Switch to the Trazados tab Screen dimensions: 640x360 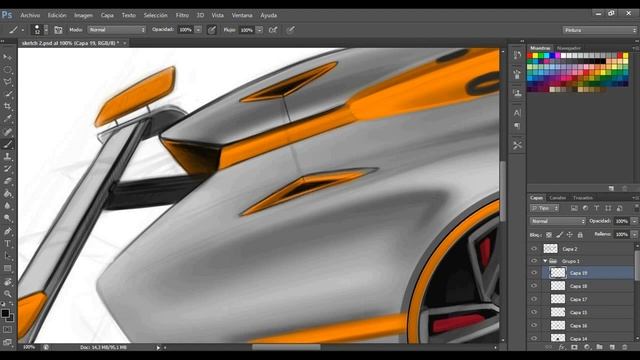pos(582,198)
